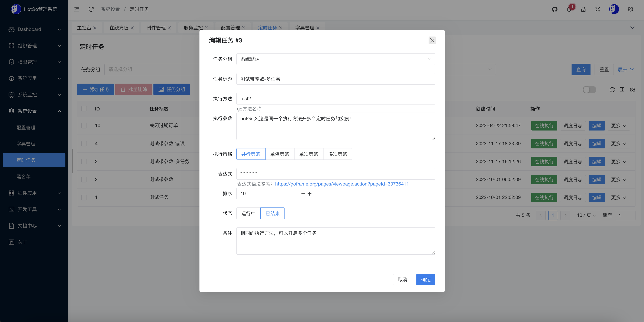
Task: Collapse sidebar with menu fold icon
Action: [77, 9]
